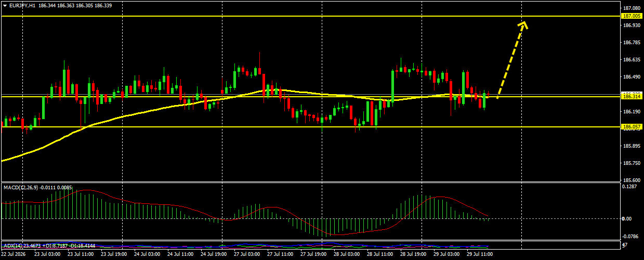The image size is (644, 260).
Task: Click the 186.635 price scale value
Action: (632, 60)
